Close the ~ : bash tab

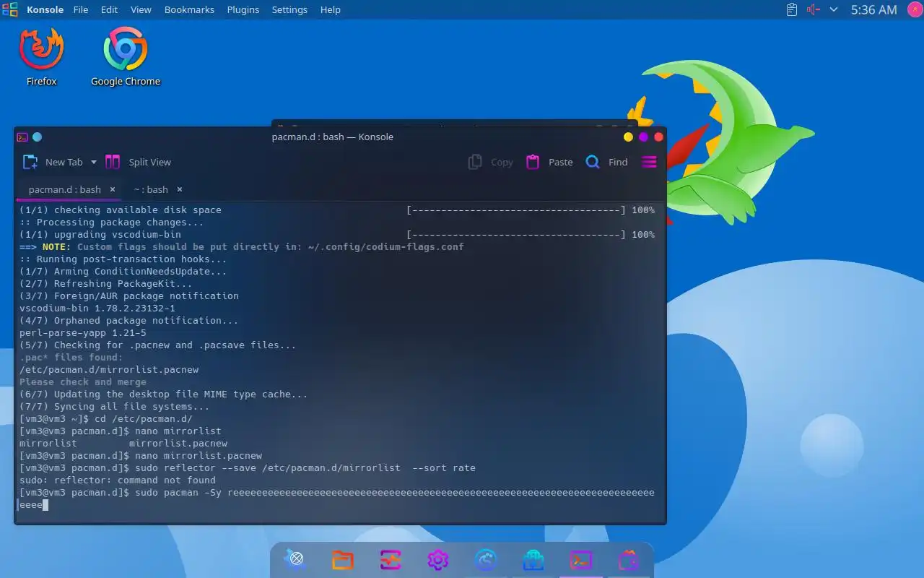180,189
